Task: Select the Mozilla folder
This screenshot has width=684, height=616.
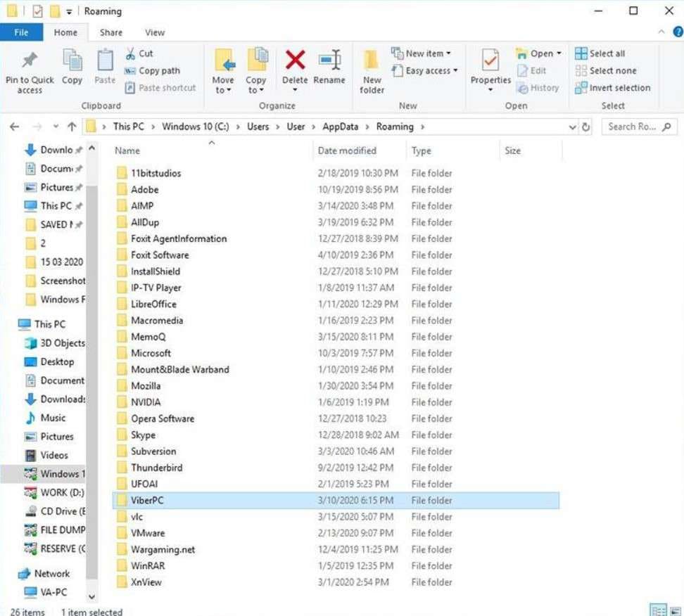Action: pyautogui.click(x=336, y=386)
